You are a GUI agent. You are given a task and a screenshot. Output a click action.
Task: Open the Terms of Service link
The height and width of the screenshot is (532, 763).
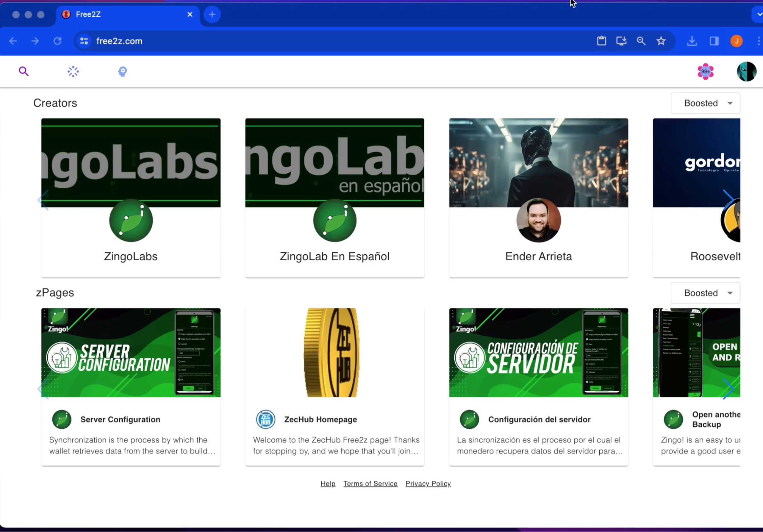click(x=370, y=484)
